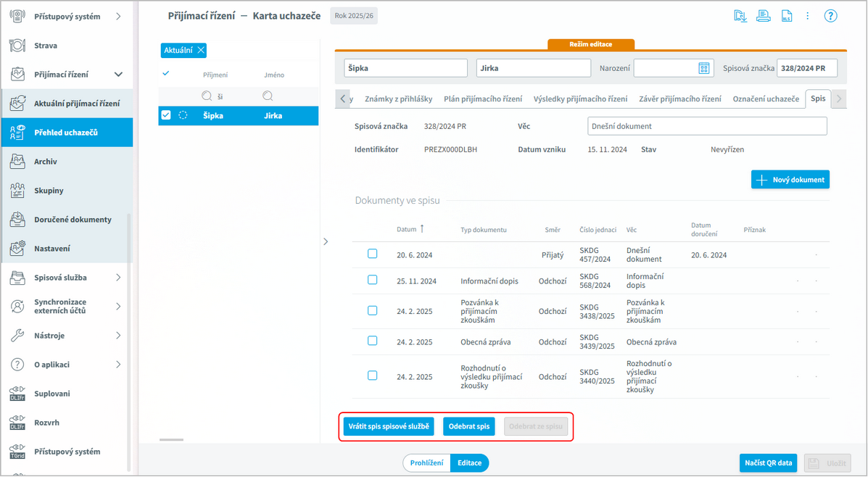
Task: Switch to Prohlížení mode
Action: (426, 463)
